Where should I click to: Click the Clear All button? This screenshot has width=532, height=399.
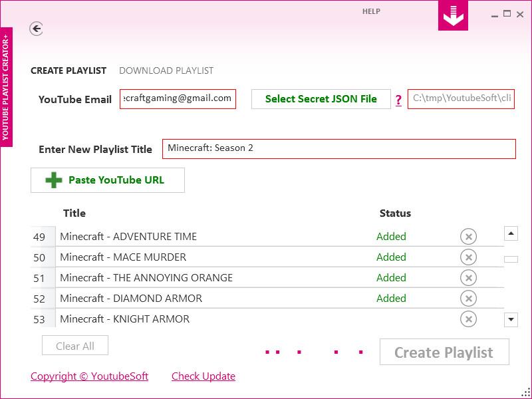tap(75, 345)
